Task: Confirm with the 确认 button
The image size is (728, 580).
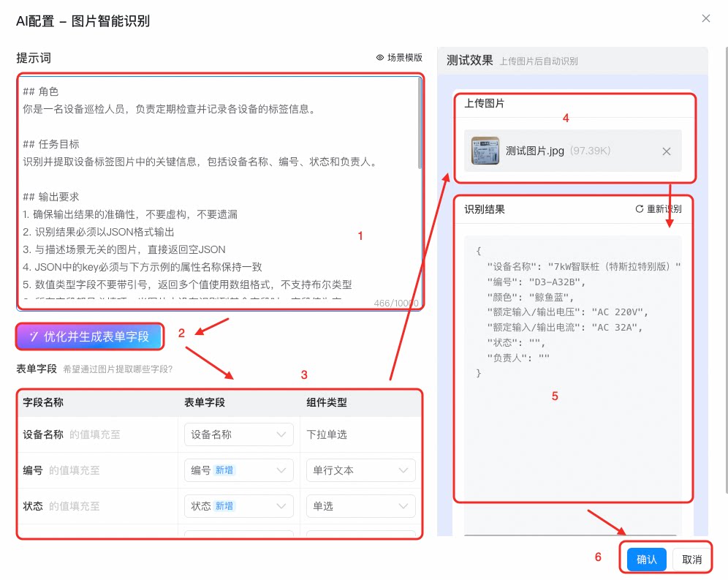Action: click(x=647, y=560)
